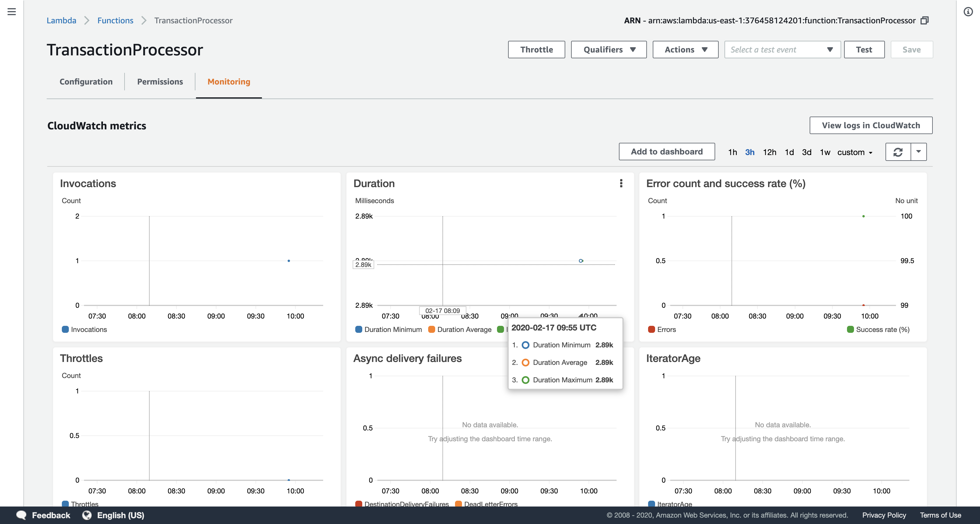Screen dimensions: 980x524
Task: Go to Functions breadcrumb link
Action: click(115, 20)
